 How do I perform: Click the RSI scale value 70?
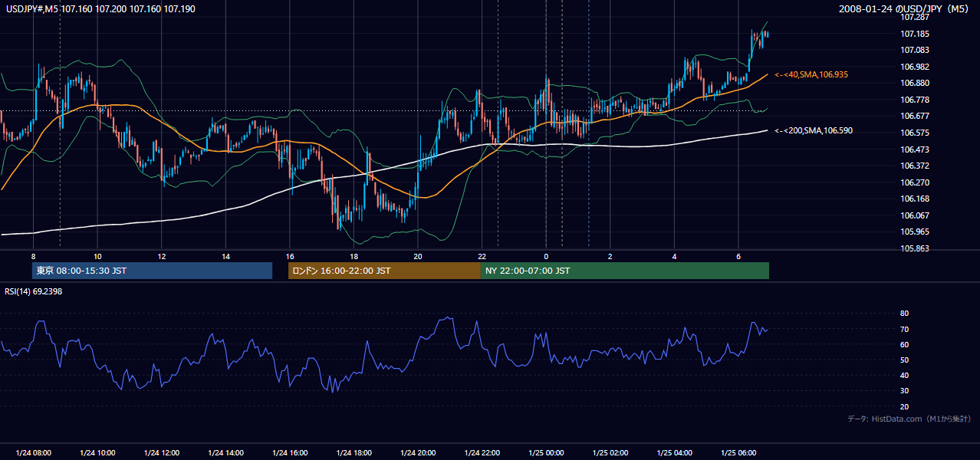(905, 329)
